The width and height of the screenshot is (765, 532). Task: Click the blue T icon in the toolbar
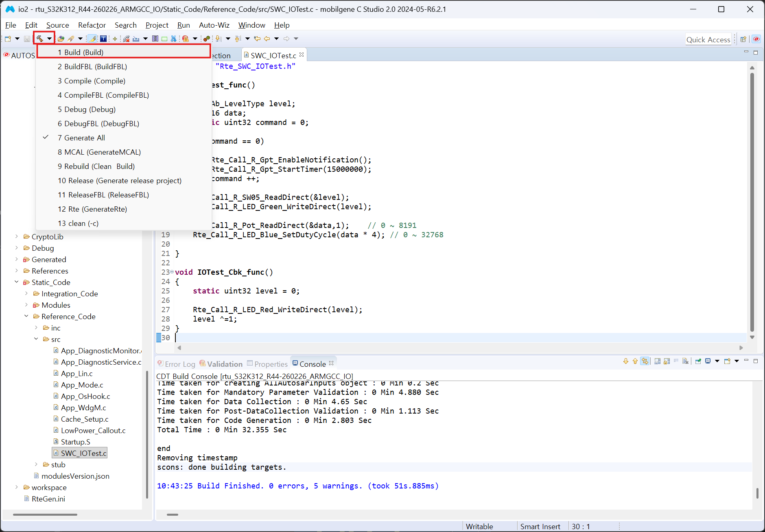103,39
